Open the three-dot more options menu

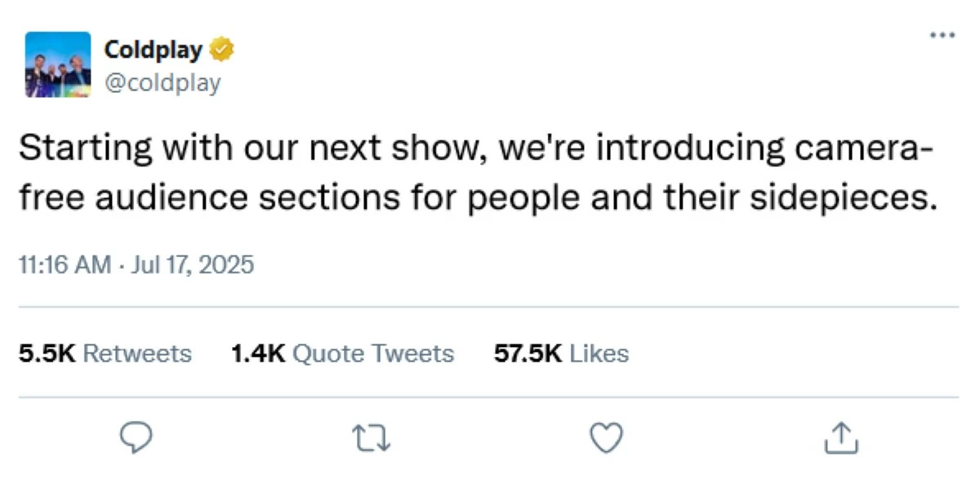pos(942,35)
